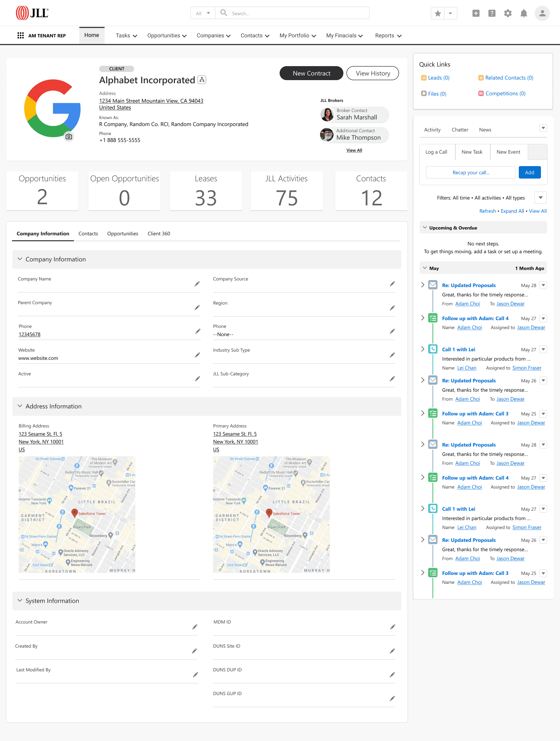Screen dimensions: 560x741
Task: Open the notifications bell
Action: (x=524, y=13)
